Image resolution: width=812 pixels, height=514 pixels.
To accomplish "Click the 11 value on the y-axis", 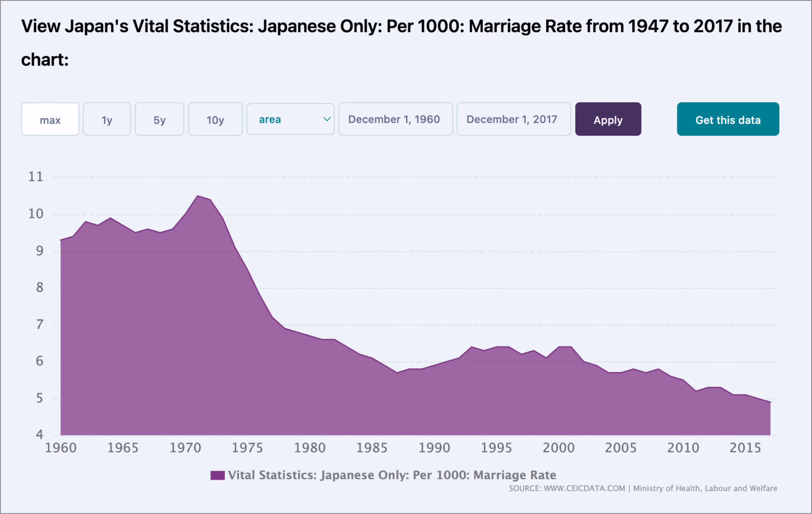I will tap(36, 176).
